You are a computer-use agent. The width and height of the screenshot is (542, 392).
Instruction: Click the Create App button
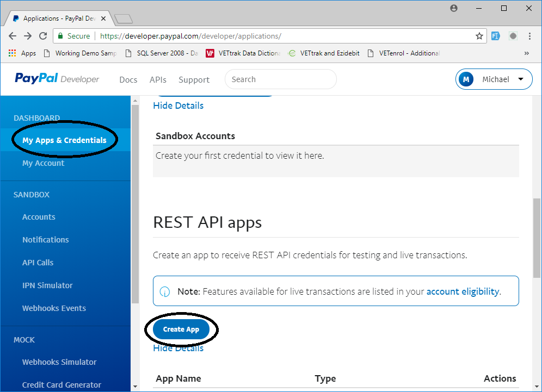coord(181,329)
